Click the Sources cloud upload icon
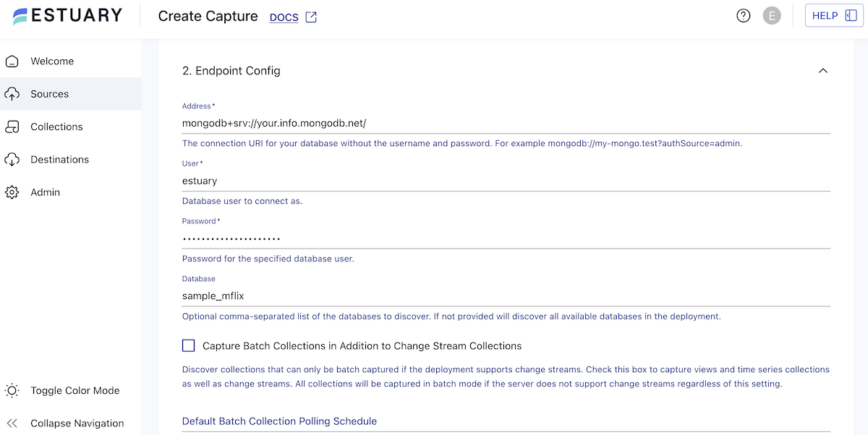Screen dimensions: 868x435 12,94
